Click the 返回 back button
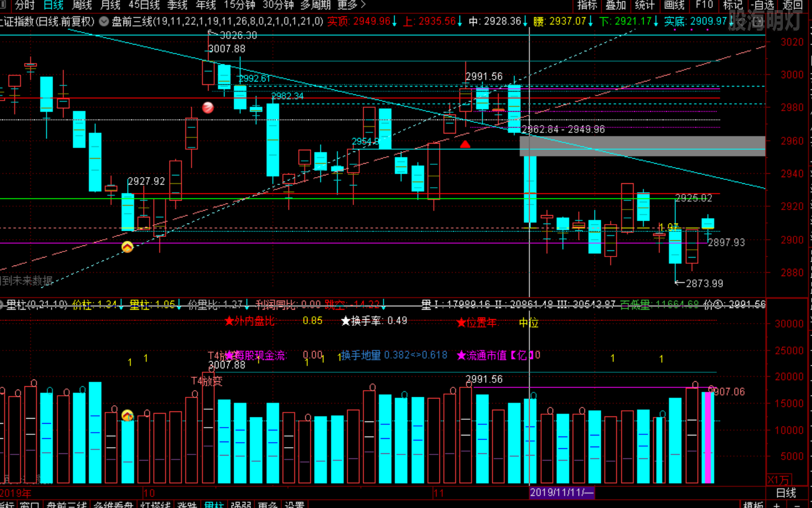The image size is (812, 508). (792, 5)
